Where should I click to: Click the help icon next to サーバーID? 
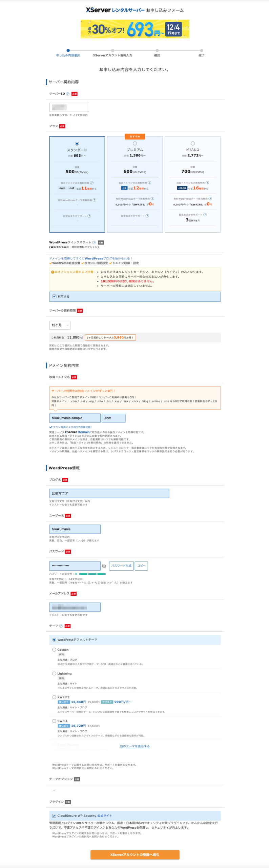pyautogui.click(x=67, y=94)
